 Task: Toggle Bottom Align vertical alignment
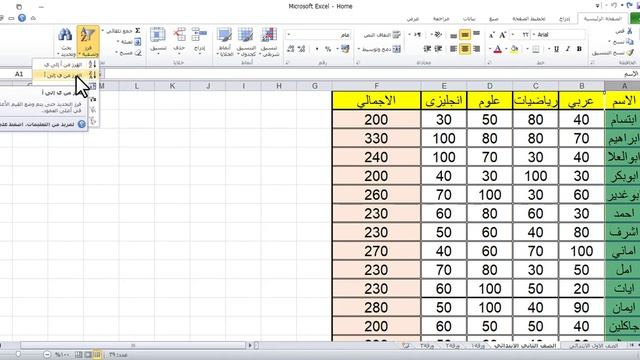tap(453, 35)
